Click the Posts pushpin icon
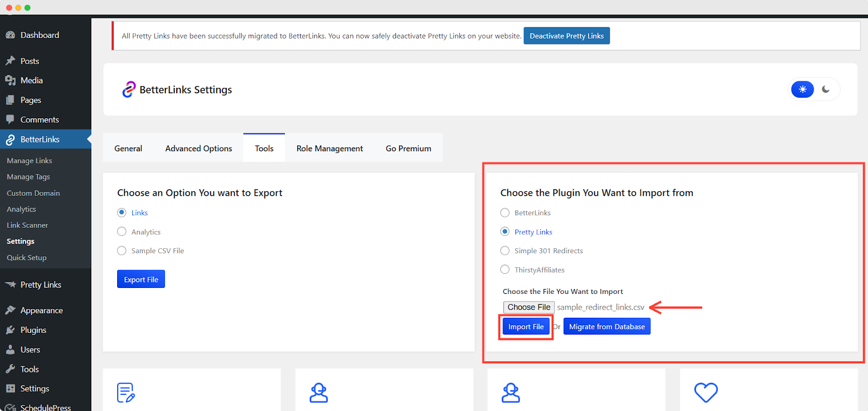Screen dimensions: 868x411 point(10,61)
